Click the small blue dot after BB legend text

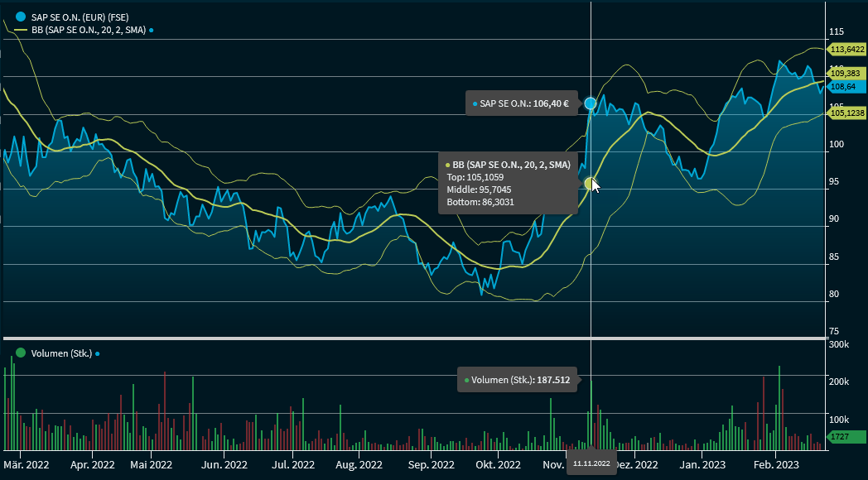[152, 30]
